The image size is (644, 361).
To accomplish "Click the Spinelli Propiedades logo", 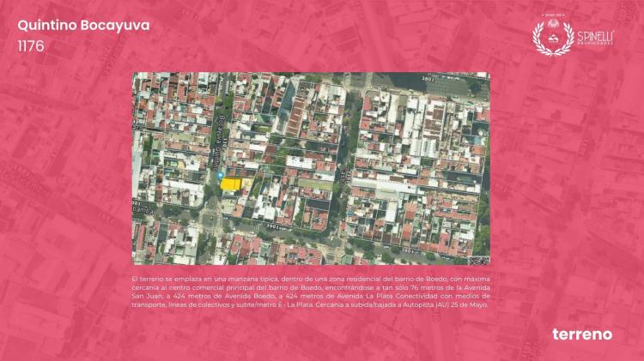I will click(574, 35).
